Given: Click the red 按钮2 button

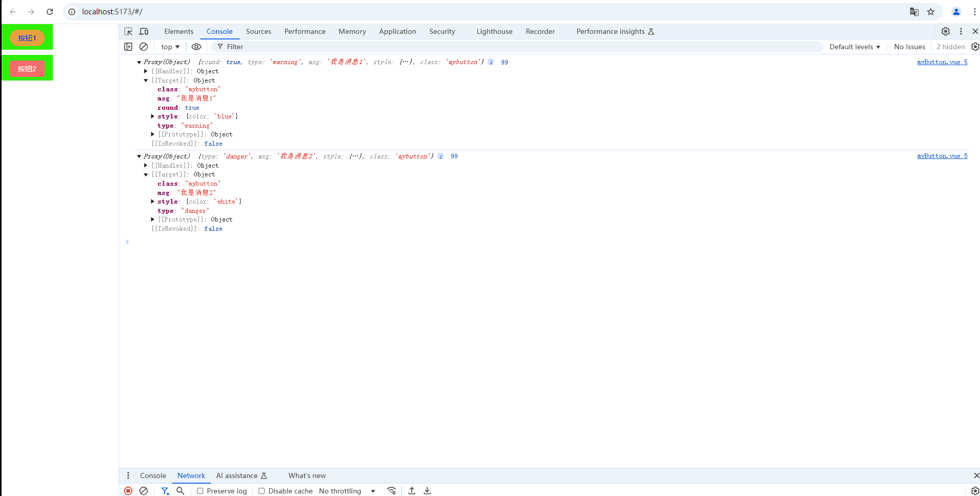Looking at the screenshot, I should [27, 69].
